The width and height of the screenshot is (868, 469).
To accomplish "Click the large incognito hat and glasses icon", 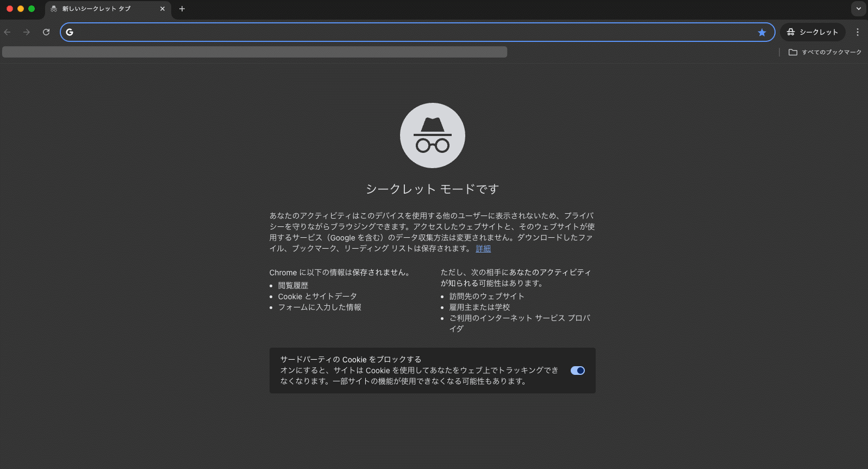I will click(433, 135).
